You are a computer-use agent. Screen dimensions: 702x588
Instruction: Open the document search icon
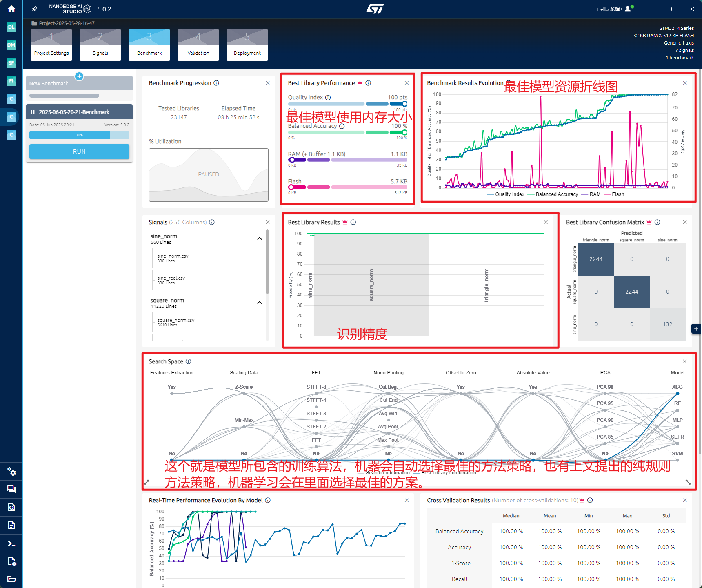tap(11, 507)
